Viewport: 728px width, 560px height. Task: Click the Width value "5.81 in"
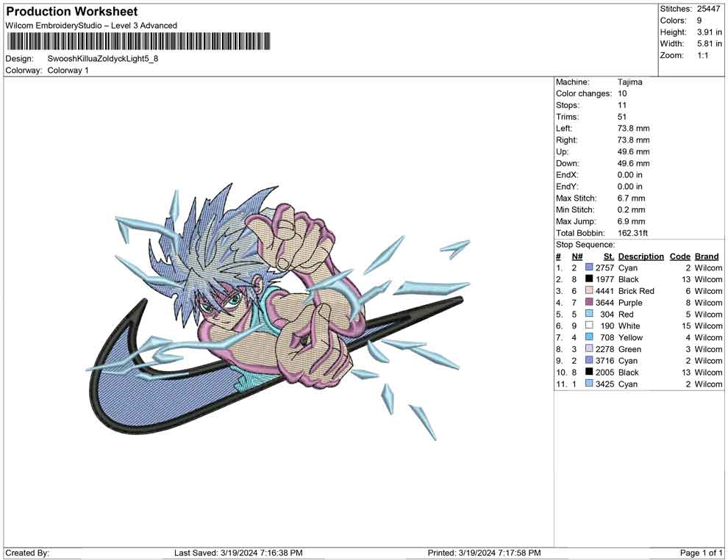(x=710, y=43)
